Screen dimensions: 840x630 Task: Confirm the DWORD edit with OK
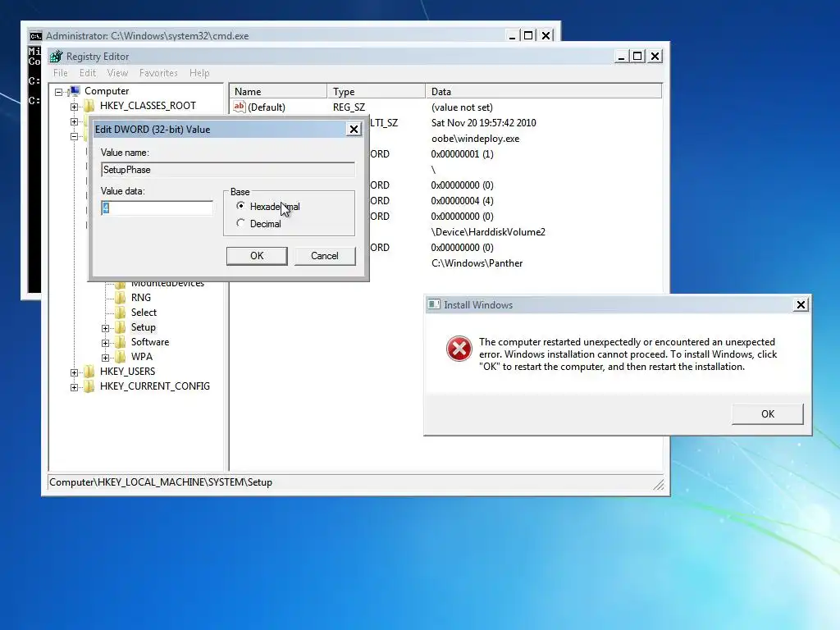(x=257, y=256)
